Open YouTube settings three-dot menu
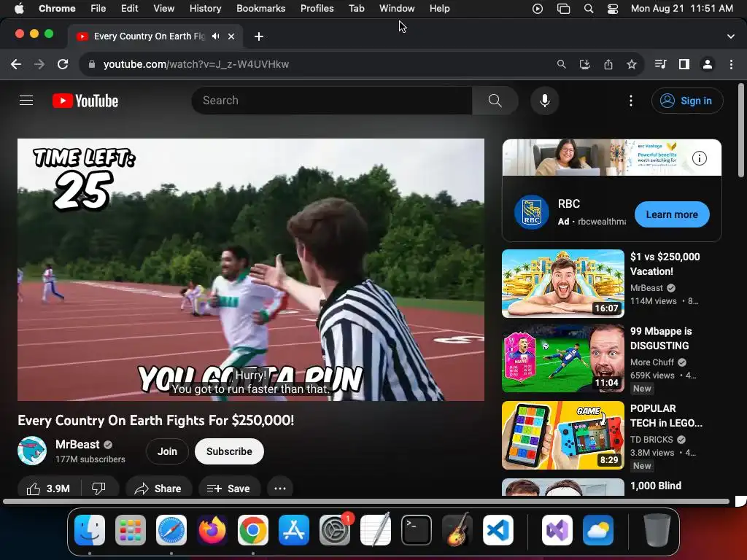The width and height of the screenshot is (747, 560). 631,101
